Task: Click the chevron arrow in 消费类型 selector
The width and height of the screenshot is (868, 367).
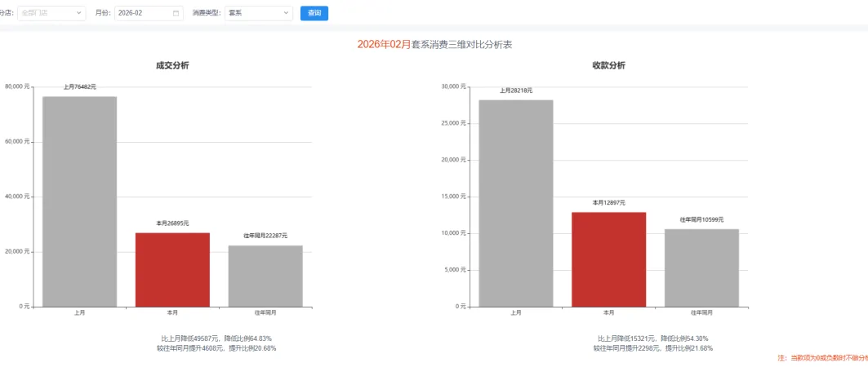Action: coord(286,13)
